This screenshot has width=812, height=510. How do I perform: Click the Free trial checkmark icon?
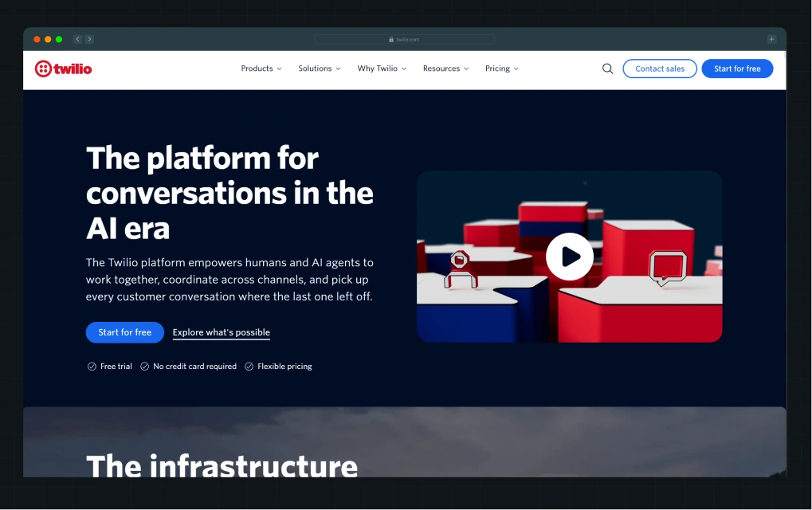click(x=92, y=366)
